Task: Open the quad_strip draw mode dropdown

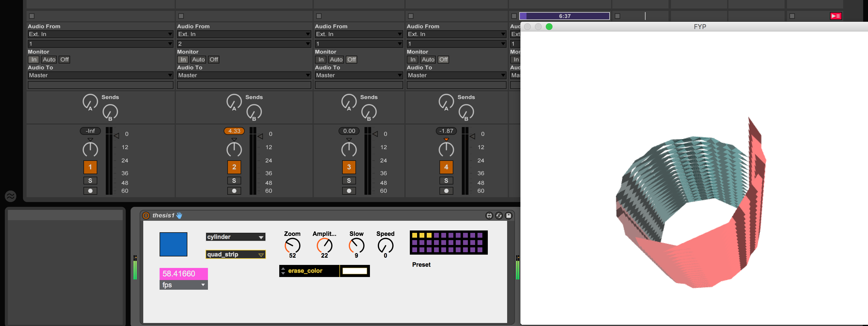Action: (235, 254)
